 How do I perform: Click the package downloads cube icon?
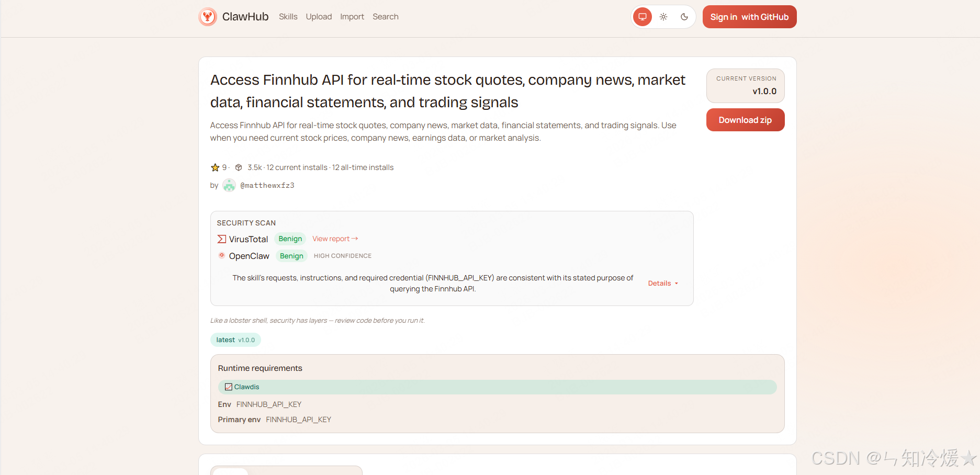pos(239,167)
